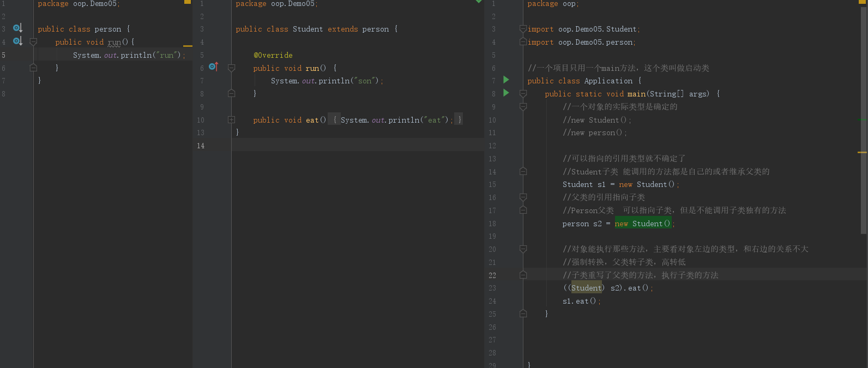This screenshot has height=368, width=868.
Task: Click the folded closing brace ending eat() line
Action: tap(459, 119)
